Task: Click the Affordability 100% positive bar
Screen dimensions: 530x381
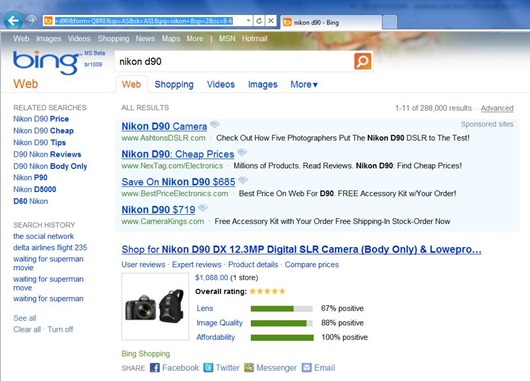Action: 282,338
